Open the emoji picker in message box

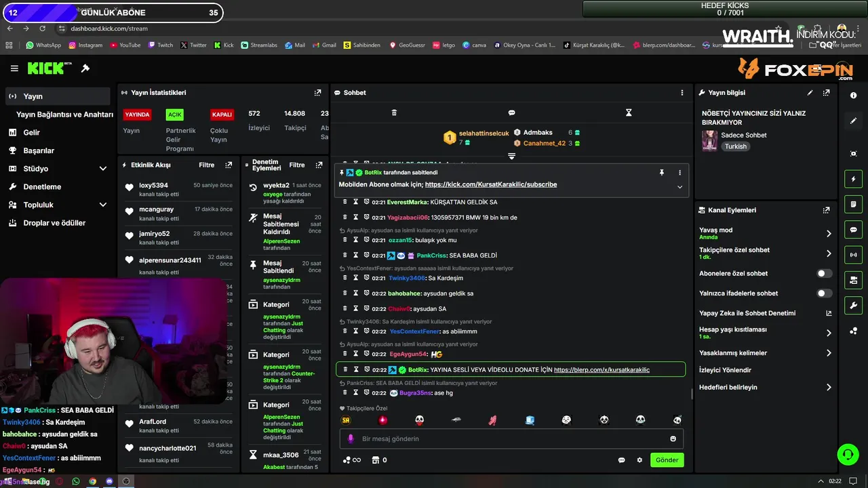673,439
